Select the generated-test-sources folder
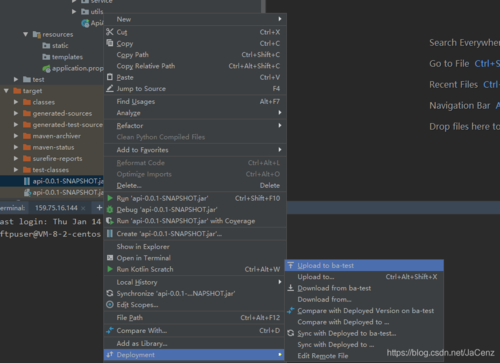500x363 pixels. 68,125
